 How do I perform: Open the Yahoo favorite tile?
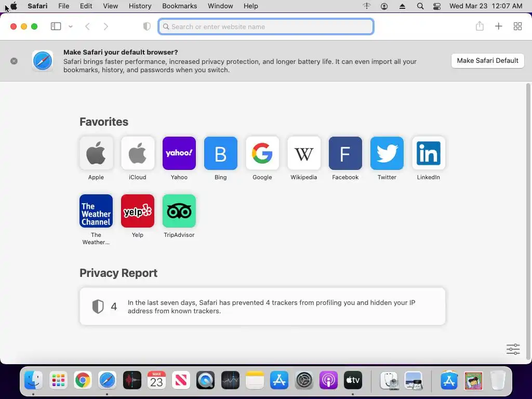tap(179, 153)
